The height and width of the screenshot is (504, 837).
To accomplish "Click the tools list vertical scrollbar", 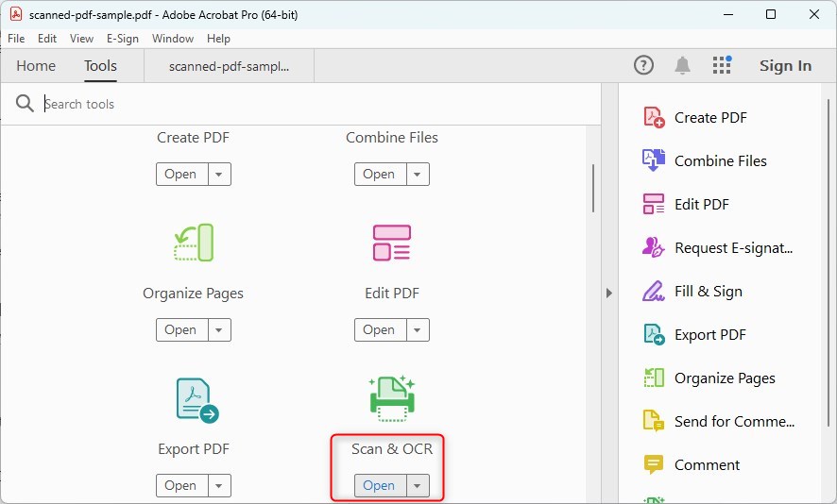I will [x=593, y=188].
